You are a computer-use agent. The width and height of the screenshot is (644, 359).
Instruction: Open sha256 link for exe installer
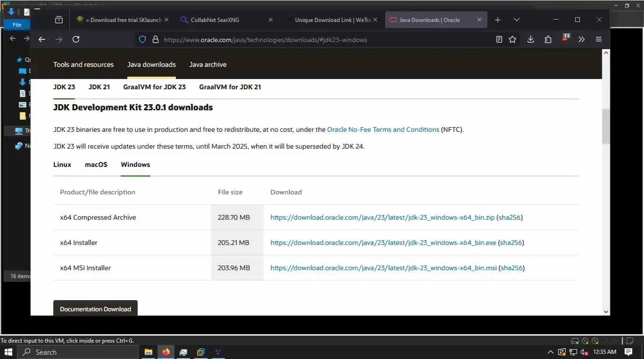[x=511, y=243]
